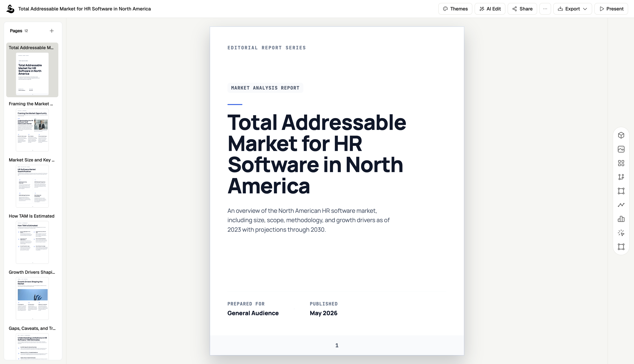Open the Share dialog
Screen dimensions: 634x364
tap(522, 9)
